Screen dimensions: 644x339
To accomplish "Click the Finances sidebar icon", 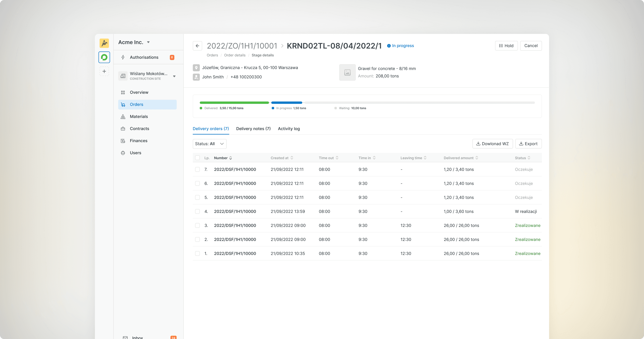I will [123, 141].
